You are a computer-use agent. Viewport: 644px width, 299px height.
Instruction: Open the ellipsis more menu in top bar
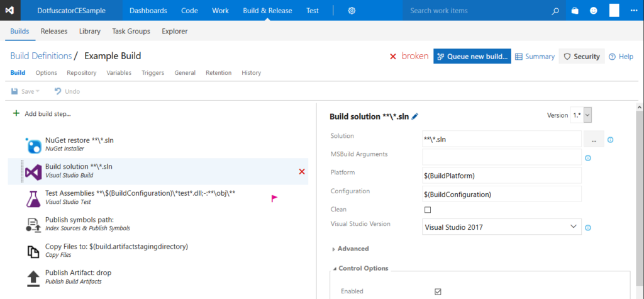tap(633, 11)
